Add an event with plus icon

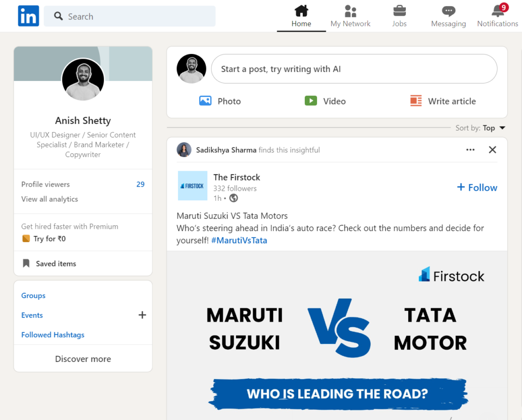(142, 315)
